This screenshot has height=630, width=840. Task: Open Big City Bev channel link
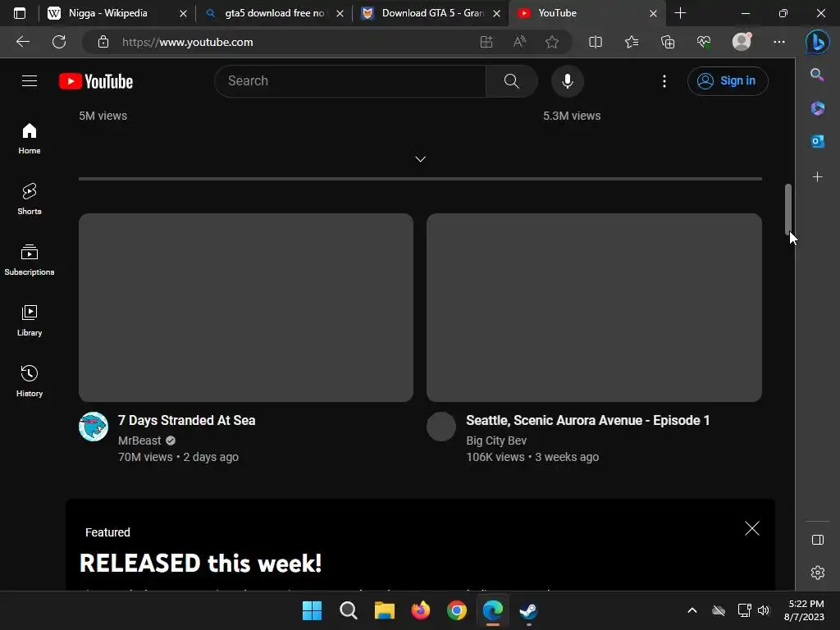(x=496, y=441)
